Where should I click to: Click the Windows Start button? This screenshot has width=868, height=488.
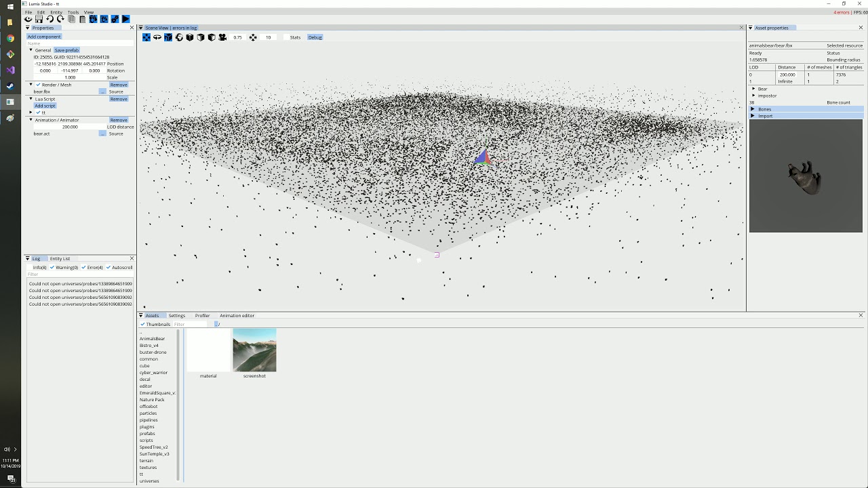10,7
